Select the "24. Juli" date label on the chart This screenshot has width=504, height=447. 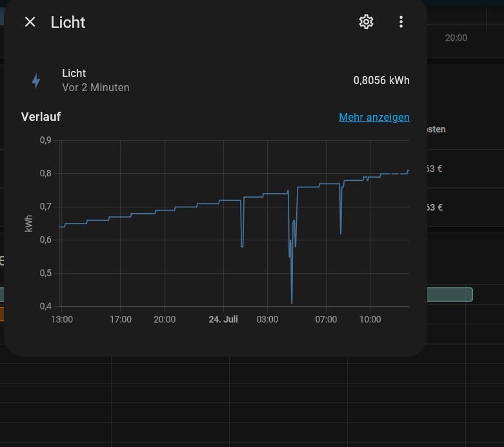(223, 319)
